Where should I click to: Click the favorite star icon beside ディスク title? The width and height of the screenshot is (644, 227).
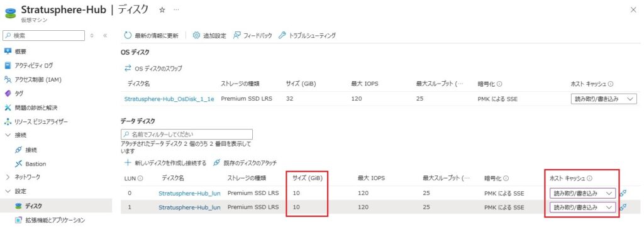click(x=162, y=10)
